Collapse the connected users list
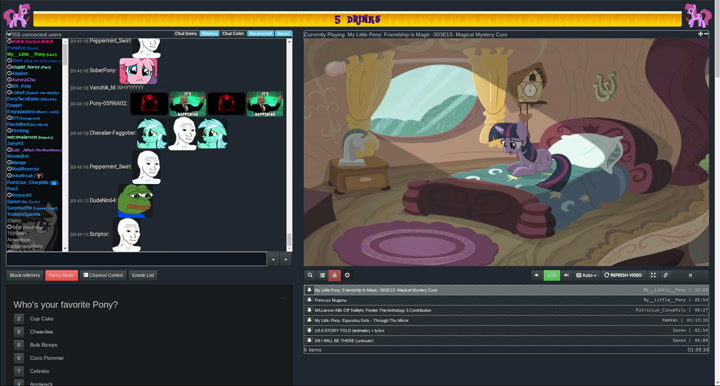 pos(9,34)
